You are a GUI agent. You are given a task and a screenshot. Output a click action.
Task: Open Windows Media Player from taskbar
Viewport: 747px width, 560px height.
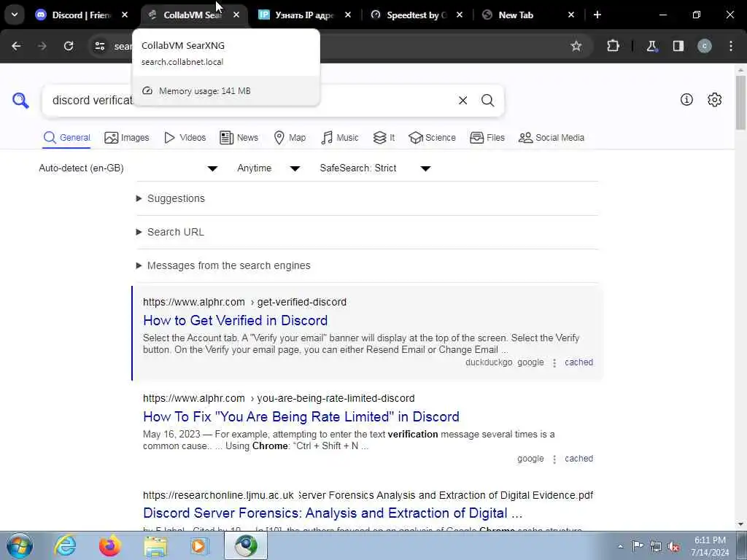click(x=198, y=546)
